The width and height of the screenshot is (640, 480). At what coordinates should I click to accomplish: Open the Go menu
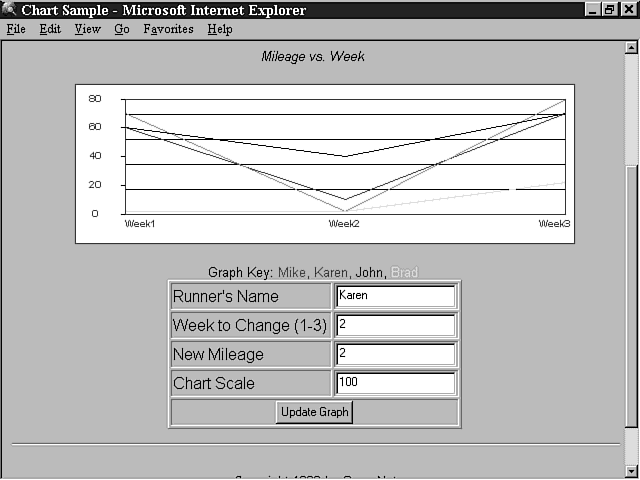pyautogui.click(x=122, y=29)
